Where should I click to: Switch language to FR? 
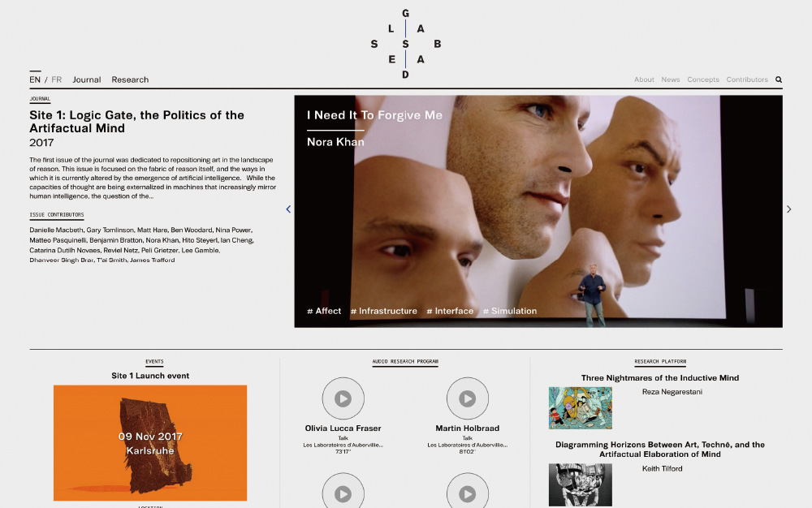point(57,80)
